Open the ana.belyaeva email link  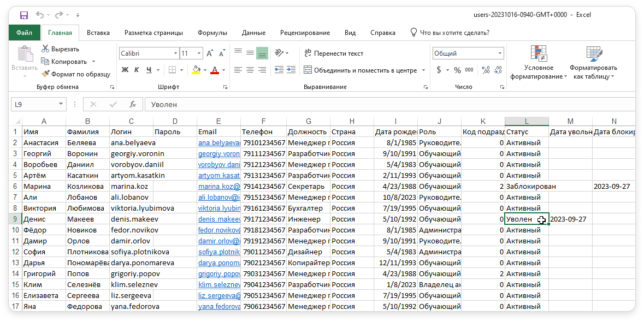pos(220,143)
